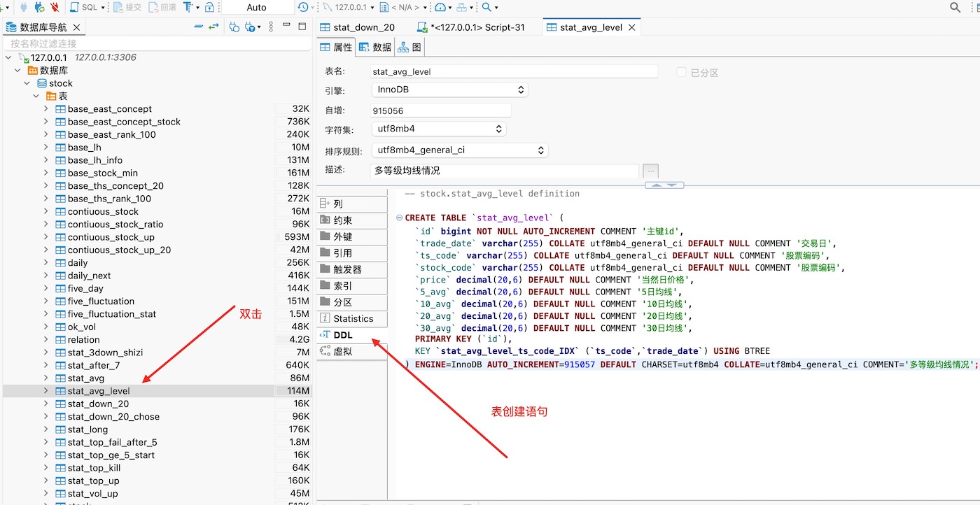Open the 字符集 utf8mb4 dropdown
Viewport: 980px width, 505px height.
[438, 129]
